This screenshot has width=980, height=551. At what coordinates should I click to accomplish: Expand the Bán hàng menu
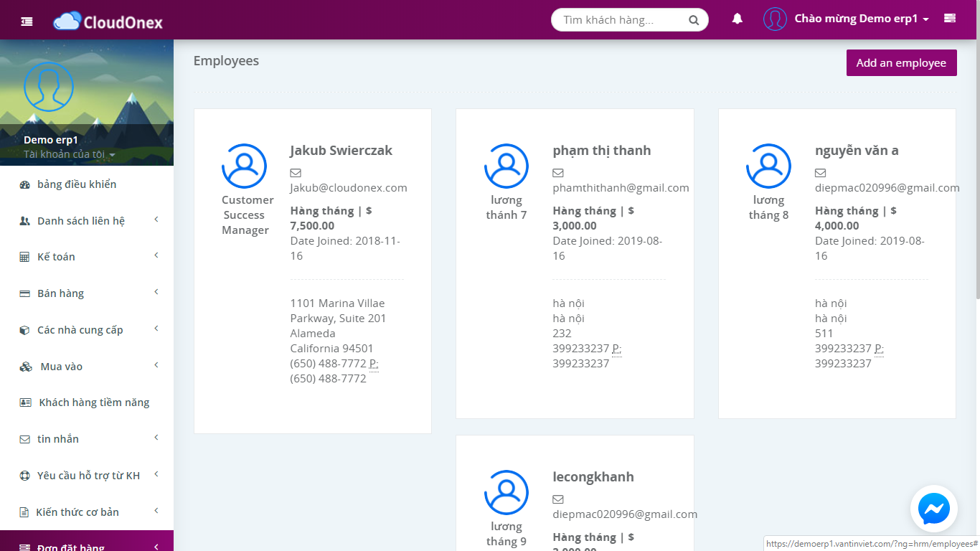[87, 293]
